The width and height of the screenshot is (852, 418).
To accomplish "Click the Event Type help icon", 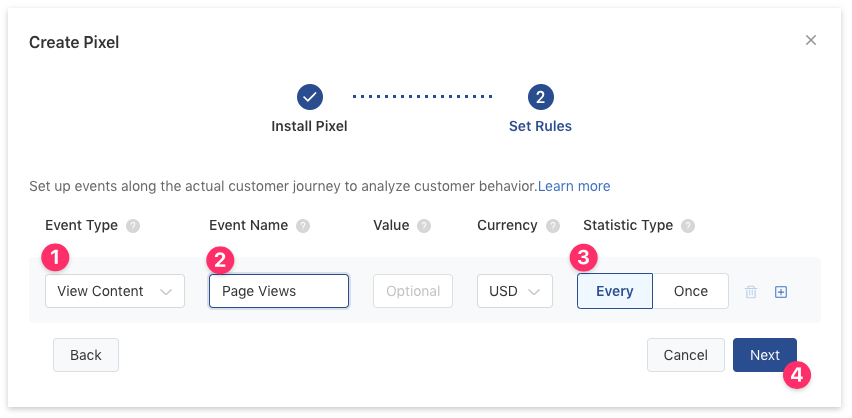I will [x=133, y=226].
